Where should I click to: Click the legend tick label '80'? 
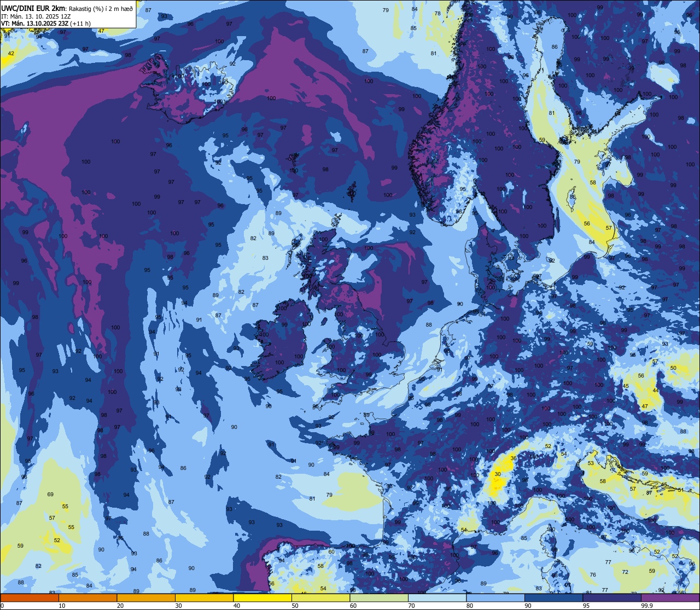(x=470, y=605)
